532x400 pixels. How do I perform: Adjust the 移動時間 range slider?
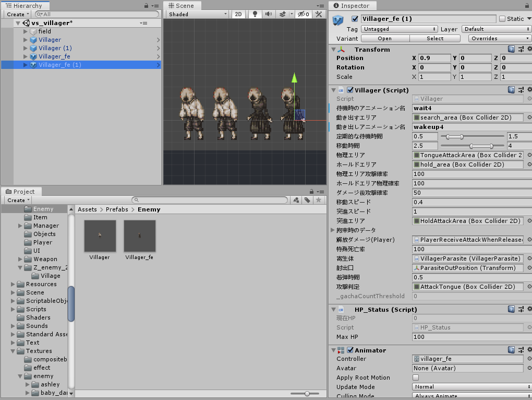(472, 146)
